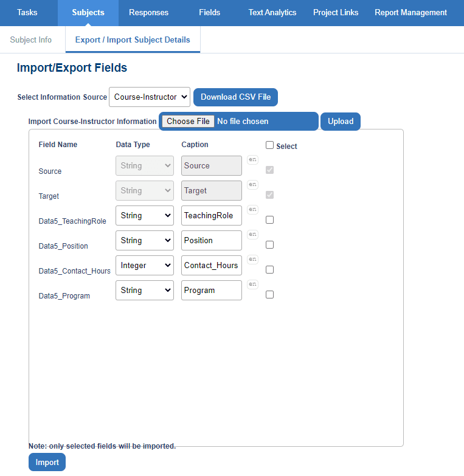This screenshot has width=464, height=476.
Task: Click the disabled Target caption field
Action: tap(212, 191)
